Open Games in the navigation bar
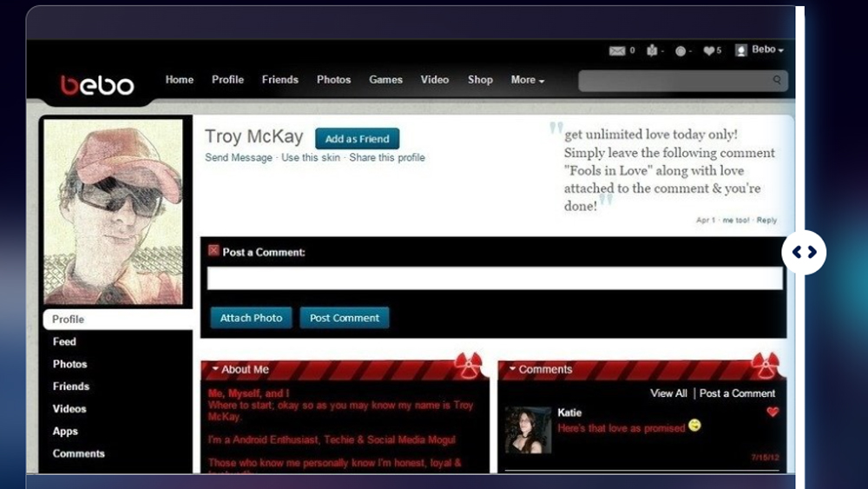This screenshot has height=489, width=868. click(386, 80)
